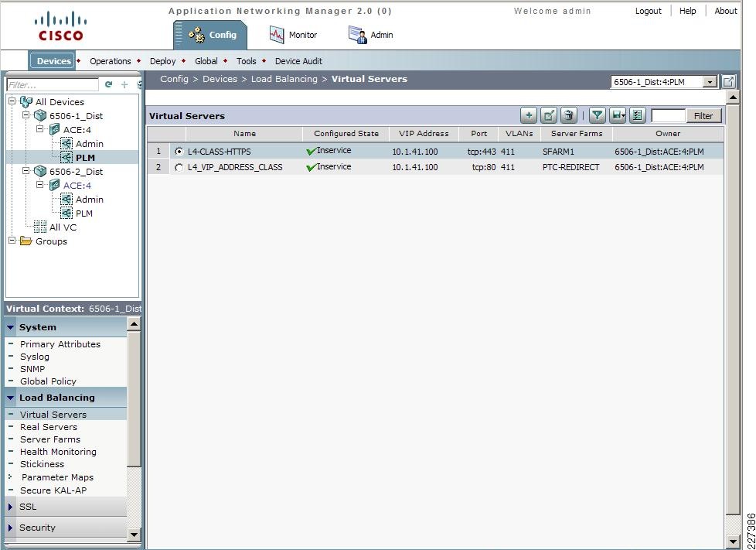
Task: Refresh the device tree
Action: (x=108, y=84)
